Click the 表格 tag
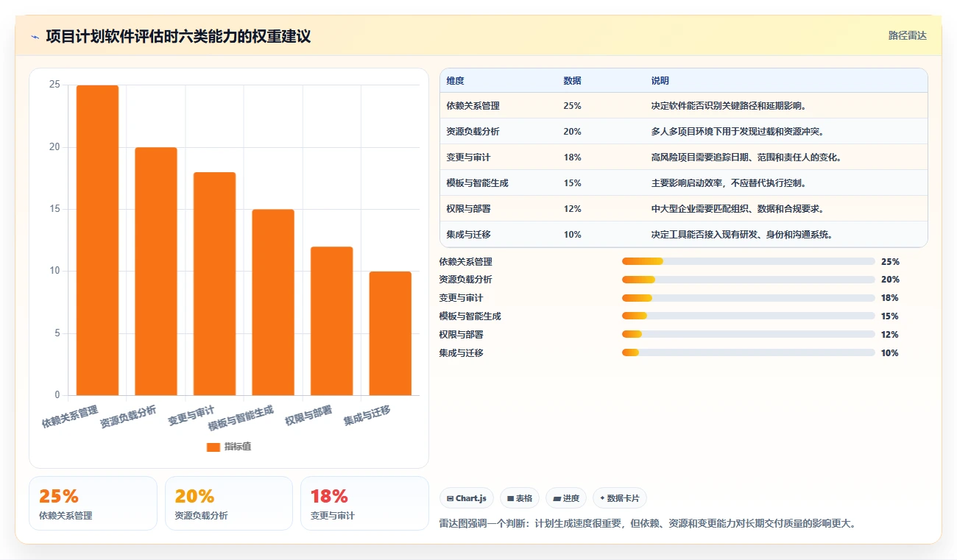The height and width of the screenshot is (560, 957). (520, 498)
